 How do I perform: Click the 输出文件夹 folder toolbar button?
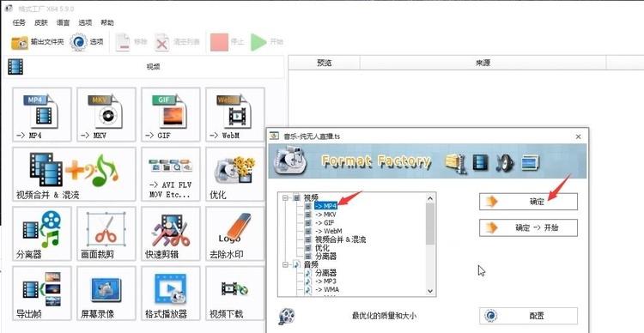[x=38, y=42]
